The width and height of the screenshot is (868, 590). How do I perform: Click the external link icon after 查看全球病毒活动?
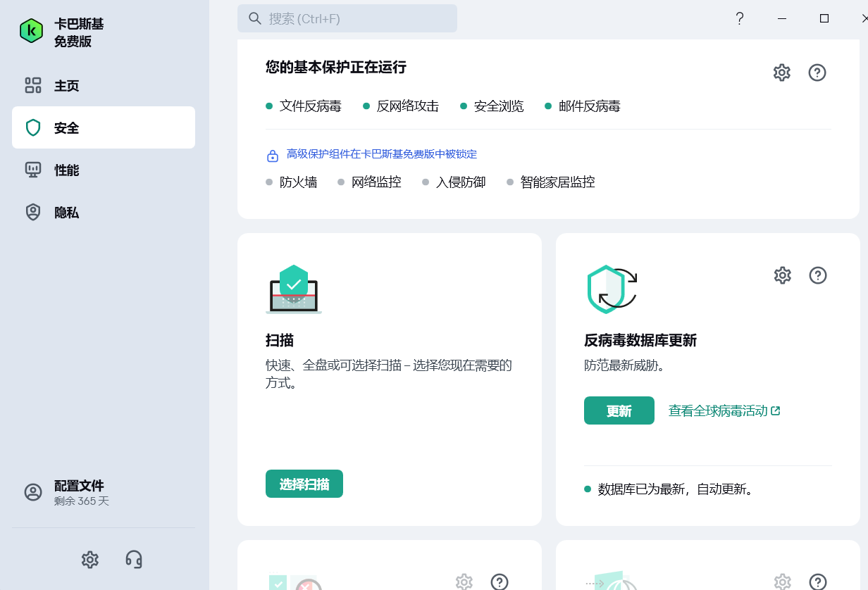[x=776, y=410]
